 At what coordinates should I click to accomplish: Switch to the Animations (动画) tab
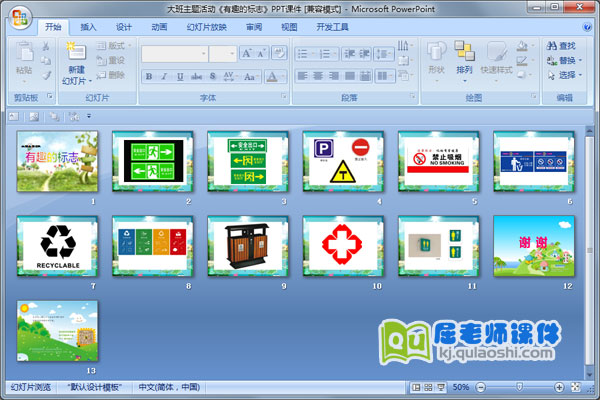coord(159,27)
